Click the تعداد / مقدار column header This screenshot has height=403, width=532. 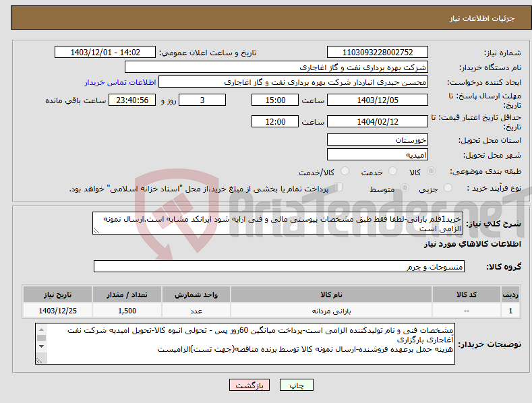coord(127,294)
